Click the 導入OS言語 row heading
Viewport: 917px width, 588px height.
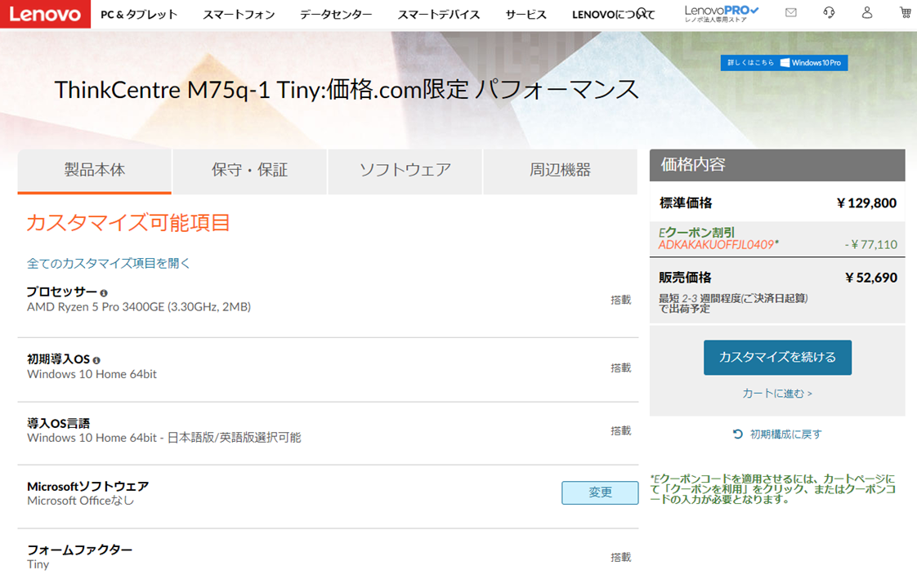(58, 423)
